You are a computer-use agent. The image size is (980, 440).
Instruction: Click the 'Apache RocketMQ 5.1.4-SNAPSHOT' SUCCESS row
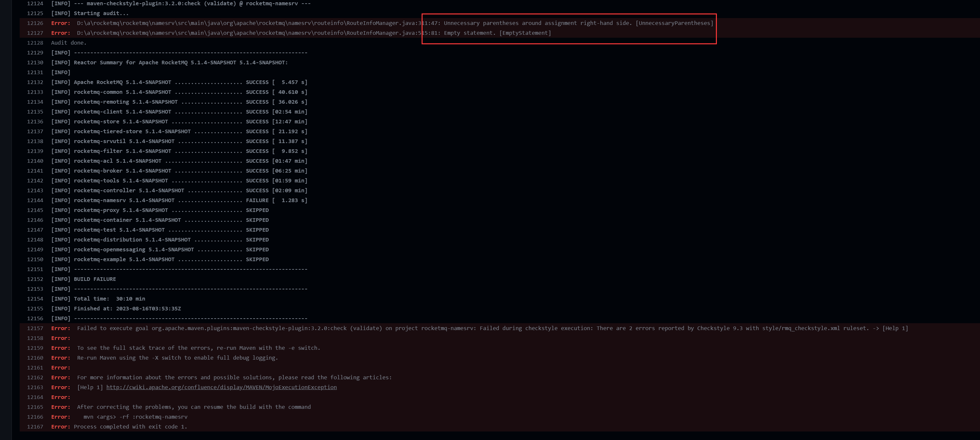[x=179, y=82]
